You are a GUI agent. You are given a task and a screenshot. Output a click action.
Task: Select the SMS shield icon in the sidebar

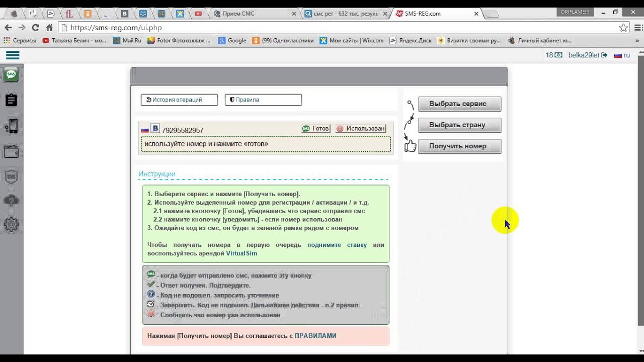(11, 176)
